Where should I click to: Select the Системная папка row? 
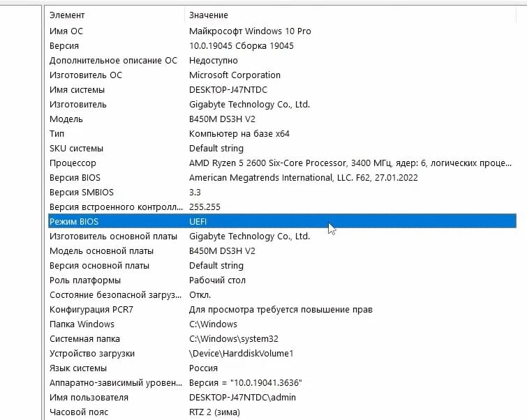point(282,339)
